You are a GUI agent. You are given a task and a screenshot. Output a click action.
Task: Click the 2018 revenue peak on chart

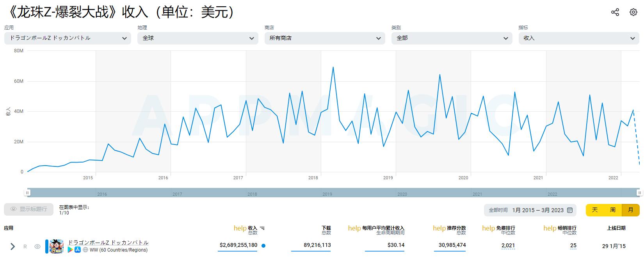point(333,67)
